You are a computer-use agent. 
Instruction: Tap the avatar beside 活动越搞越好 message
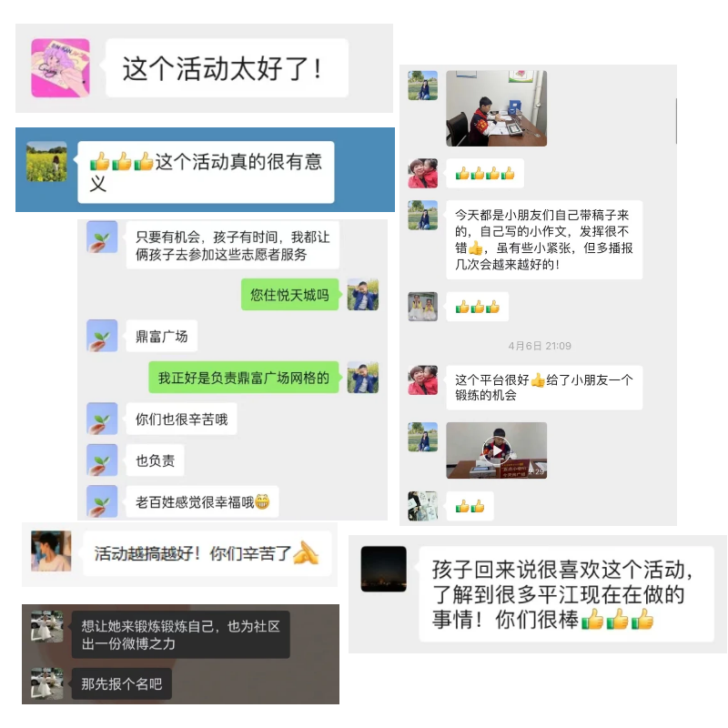[x=51, y=551]
